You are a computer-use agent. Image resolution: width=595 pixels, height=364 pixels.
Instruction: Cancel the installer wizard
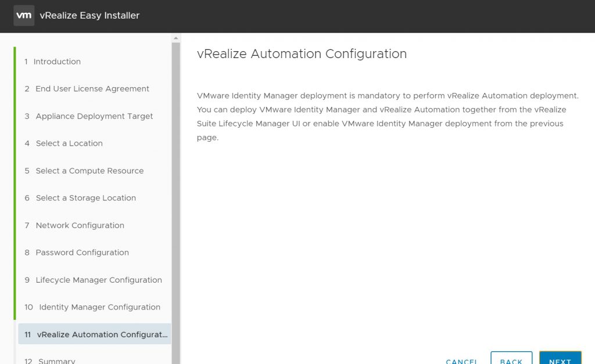tap(461, 361)
